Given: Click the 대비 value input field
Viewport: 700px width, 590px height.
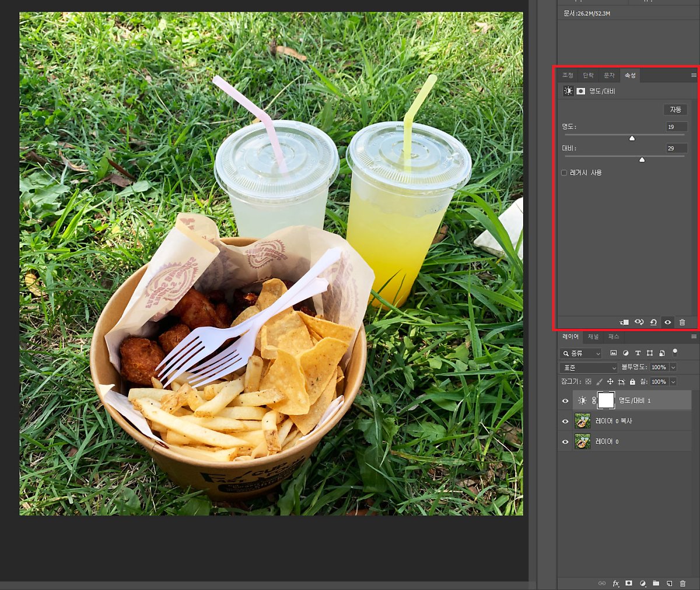Looking at the screenshot, I should (x=676, y=148).
